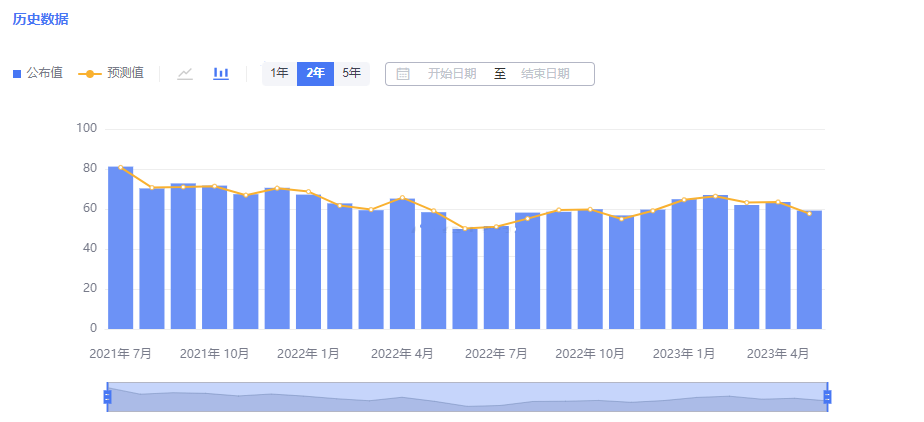Click the 2022年 7月 axis label
The width and height of the screenshot is (924, 422).
(496, 354)
